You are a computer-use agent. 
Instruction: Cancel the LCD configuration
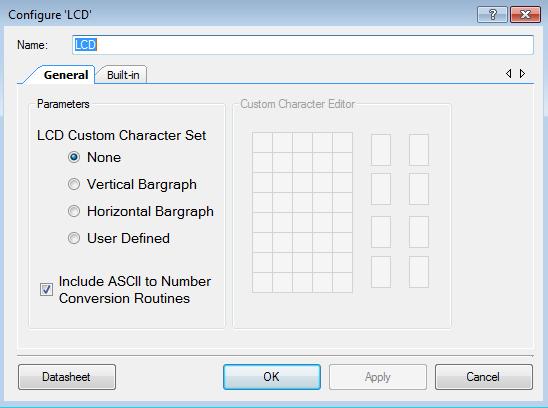(484, 377)
